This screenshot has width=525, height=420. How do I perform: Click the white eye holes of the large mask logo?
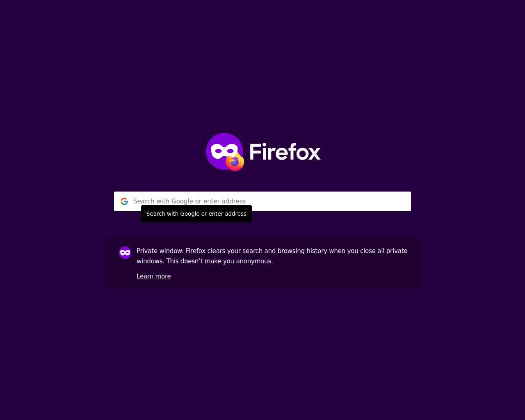coord(224,151)
